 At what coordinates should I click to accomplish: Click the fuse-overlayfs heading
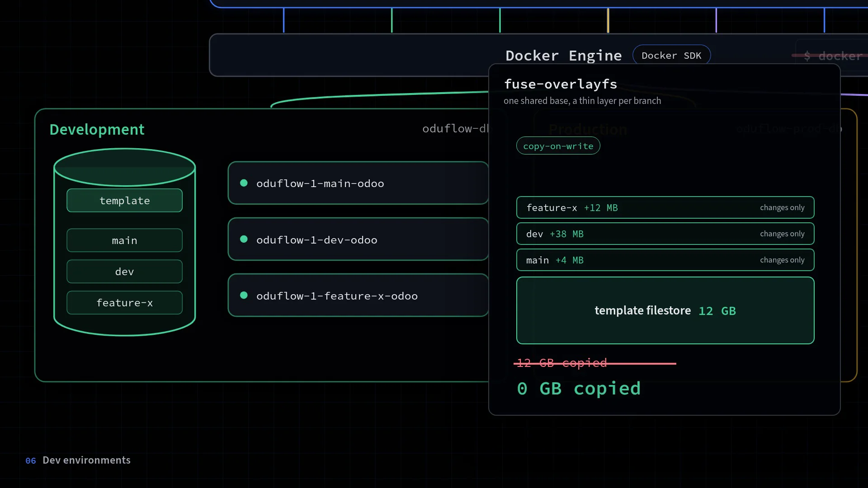[561, 84]
